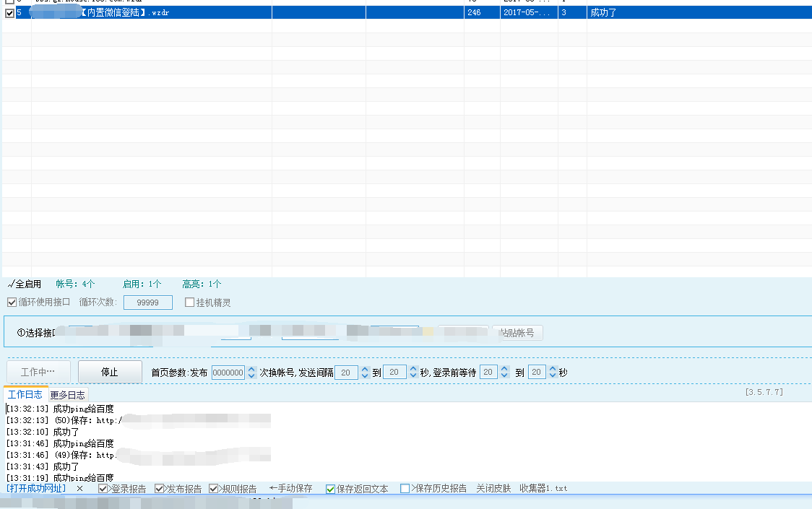Viewport: 812px width, 509px height.
Task: Decrease the first 发送间隔 value
Action: click(366, 376)
